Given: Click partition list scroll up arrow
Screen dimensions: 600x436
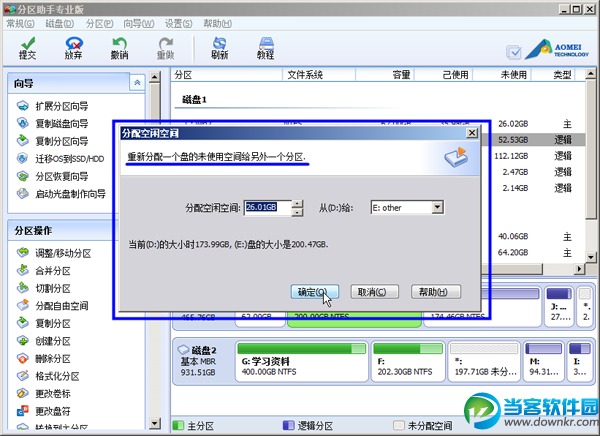Looking at the screenshot, I should coord(591,73).
